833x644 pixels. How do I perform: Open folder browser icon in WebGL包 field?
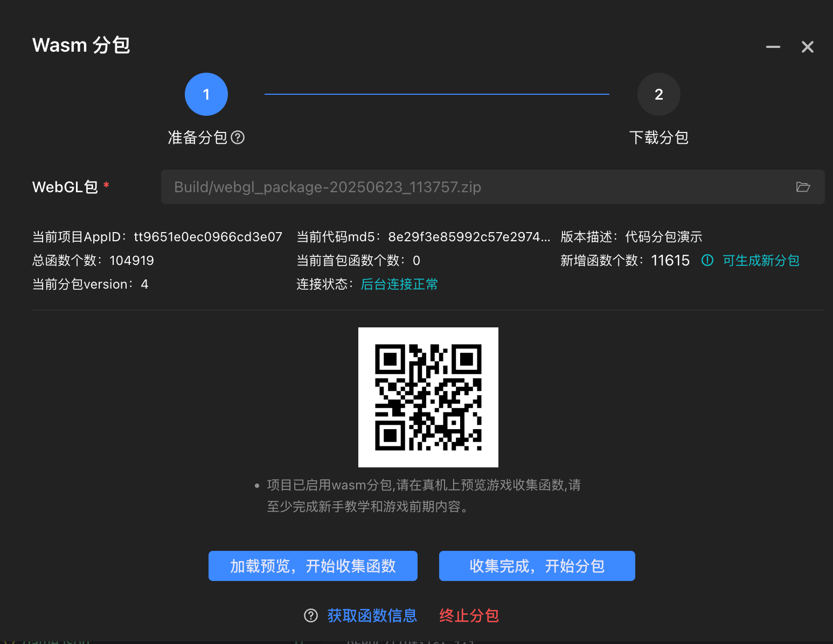pos(803,187)
